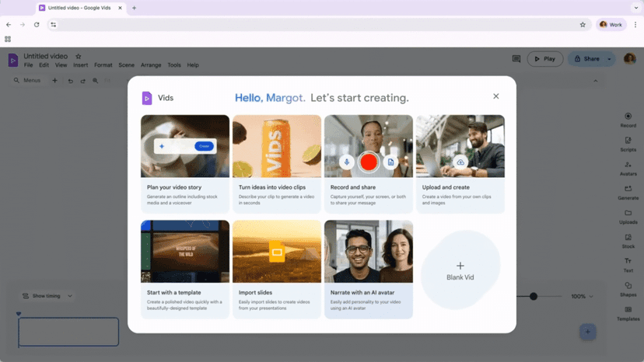Expand the Show timing dropdown
The height and width of the screenshot is (362, 644).
pos(47,296)
